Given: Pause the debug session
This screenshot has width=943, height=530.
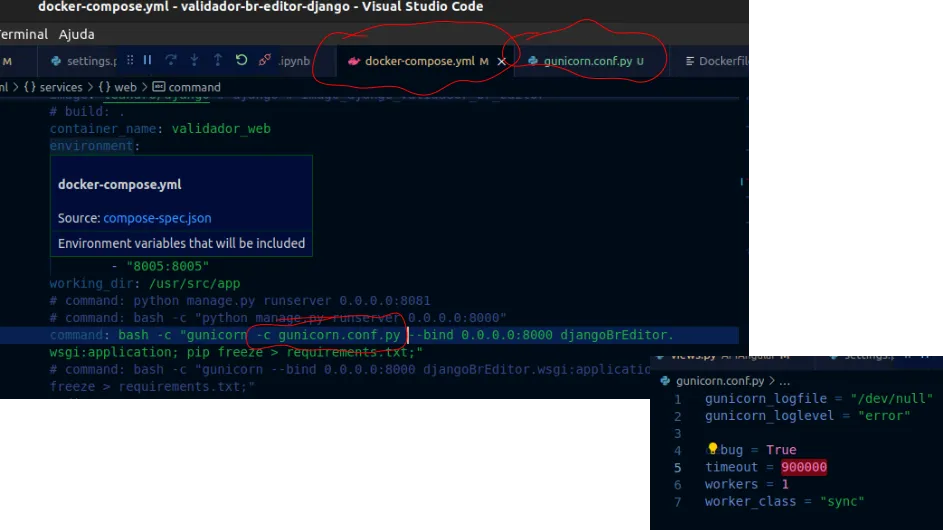Looking at the screenshot, I should (x=148, y=61).
